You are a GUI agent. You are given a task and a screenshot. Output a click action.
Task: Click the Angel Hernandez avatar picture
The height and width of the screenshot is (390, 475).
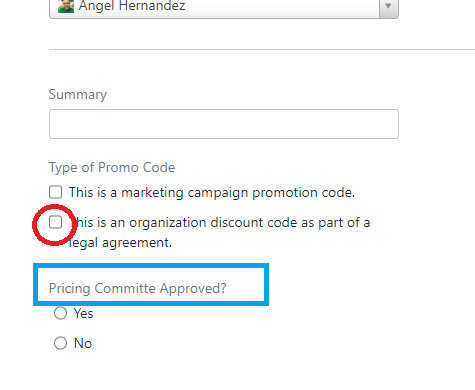point(66,6)
